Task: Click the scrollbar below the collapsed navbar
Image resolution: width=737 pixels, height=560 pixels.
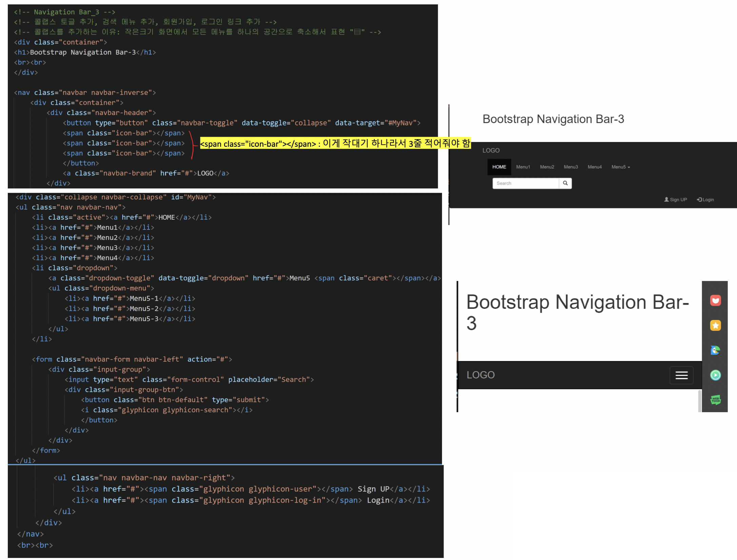Action: click(x=700, y=401)
